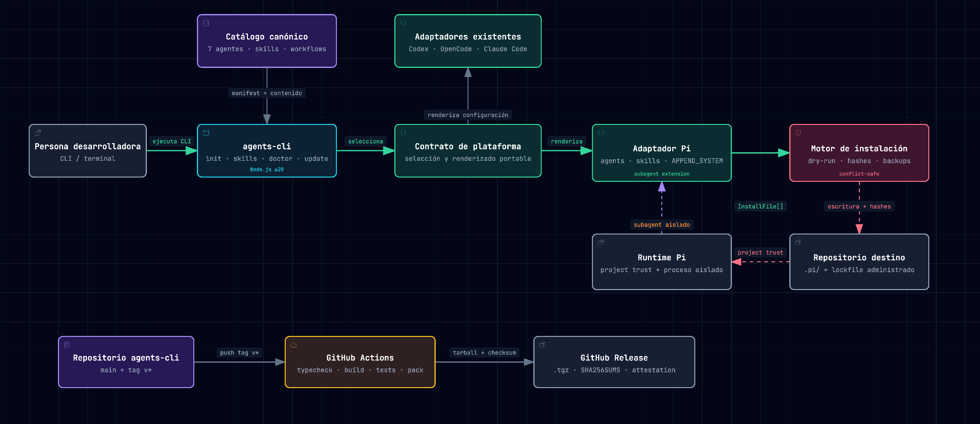Click the "Runtime Pi" node title
This screenshot has width=980, height=424.
point(662,257)
